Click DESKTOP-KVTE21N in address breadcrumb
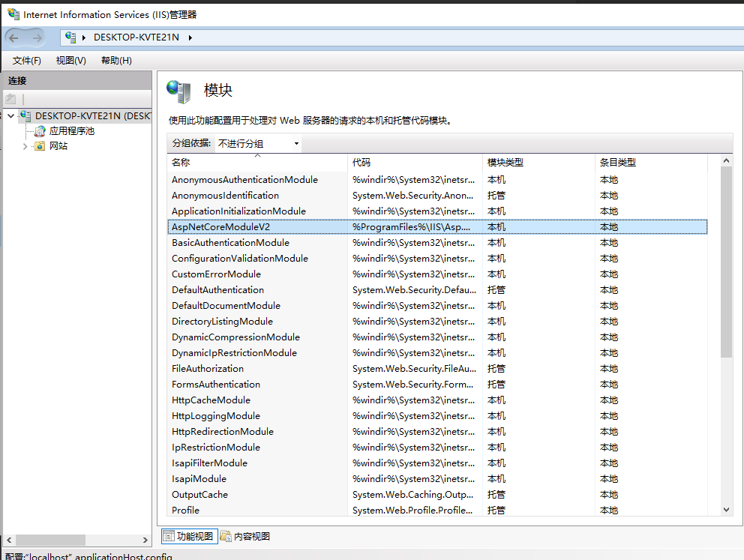The image size is (744, 560). pyautogui.click(x=136, y=37)
